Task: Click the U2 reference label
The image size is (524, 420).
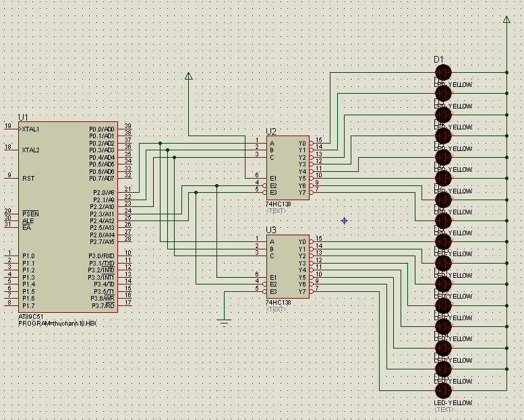Action: click(x=271, y=131)
